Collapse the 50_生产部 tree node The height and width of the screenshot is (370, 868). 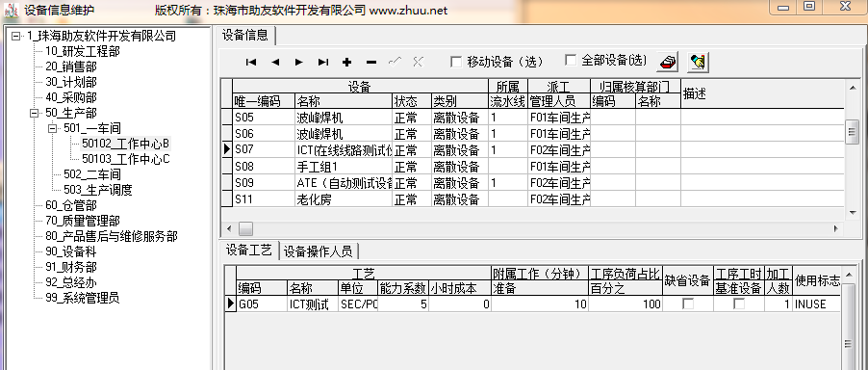pyautogui.click(x=35, y=113)
